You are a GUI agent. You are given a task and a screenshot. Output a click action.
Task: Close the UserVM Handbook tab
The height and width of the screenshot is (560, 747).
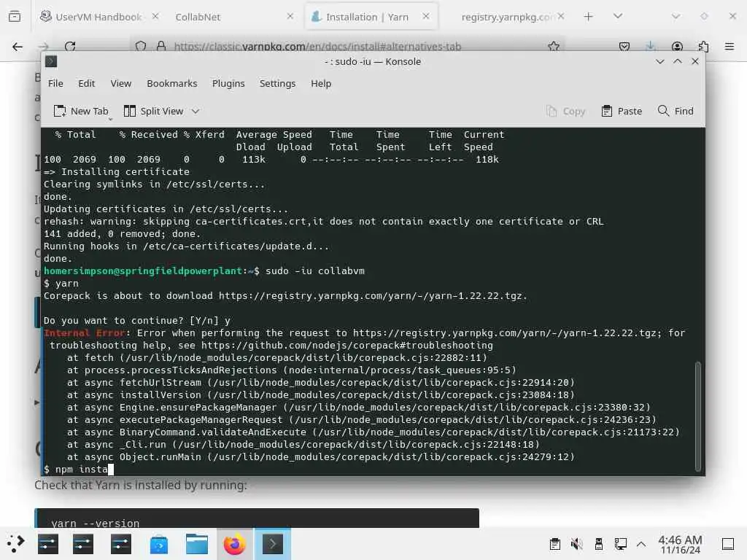pos(155,16)
